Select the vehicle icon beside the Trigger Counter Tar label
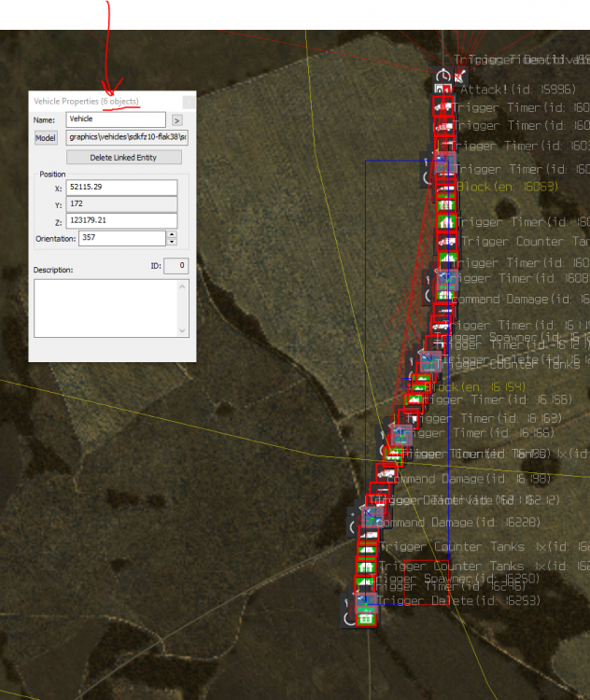 [446, 242]
